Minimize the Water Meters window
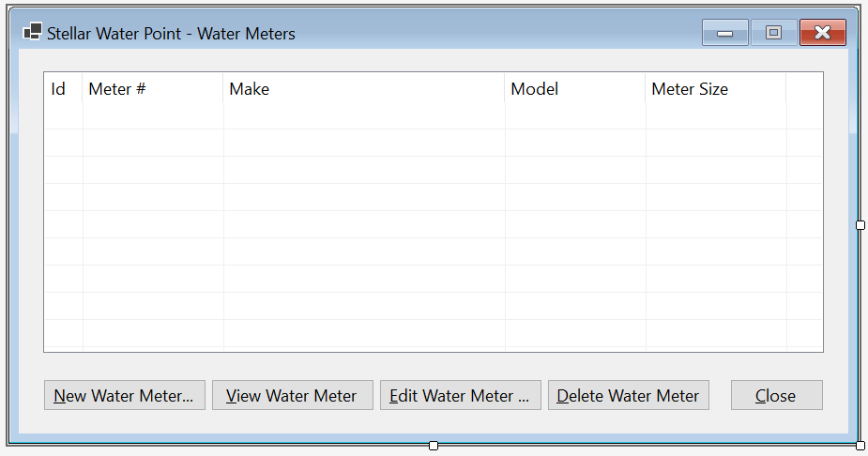This screenshot has width=868, height=456. click(724, 33)
